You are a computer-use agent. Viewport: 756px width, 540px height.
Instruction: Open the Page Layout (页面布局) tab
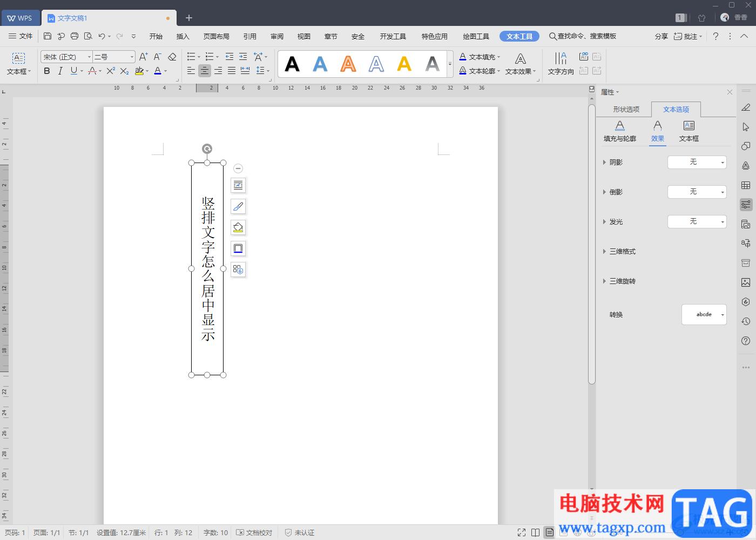coord(217,36)
